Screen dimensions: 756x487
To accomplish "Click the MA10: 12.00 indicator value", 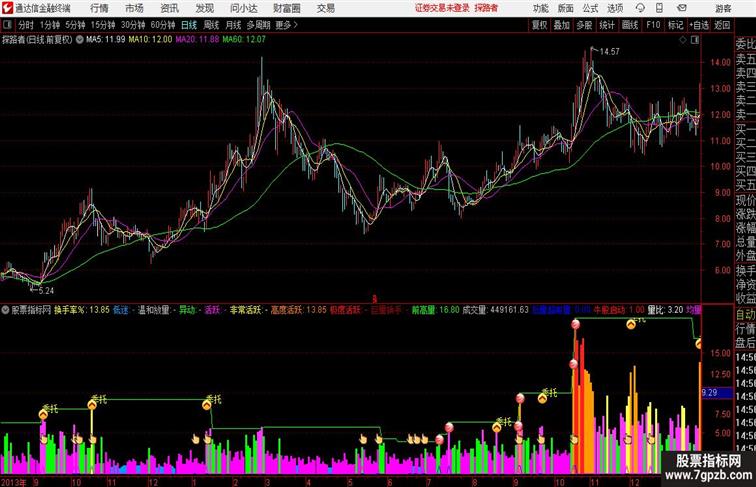I will click(150, 40).
